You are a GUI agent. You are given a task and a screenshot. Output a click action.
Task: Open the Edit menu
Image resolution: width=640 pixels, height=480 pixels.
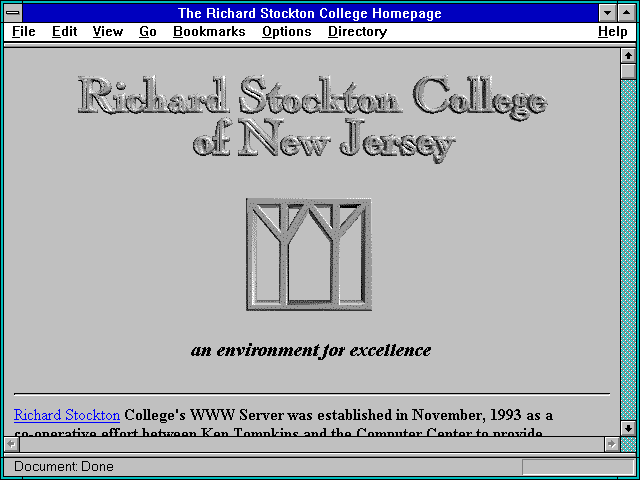click(64, 32)
